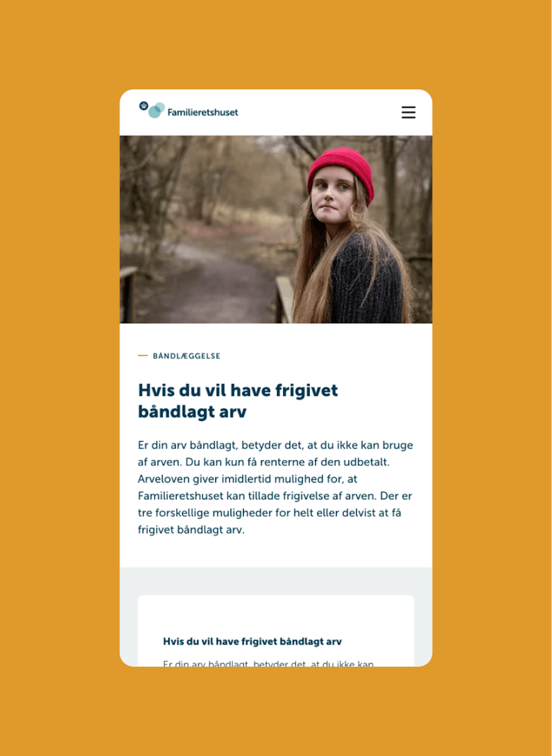The image size is (552, 756).
Task: Click the white header bar between logo and menu
Action: coord(319,112)
